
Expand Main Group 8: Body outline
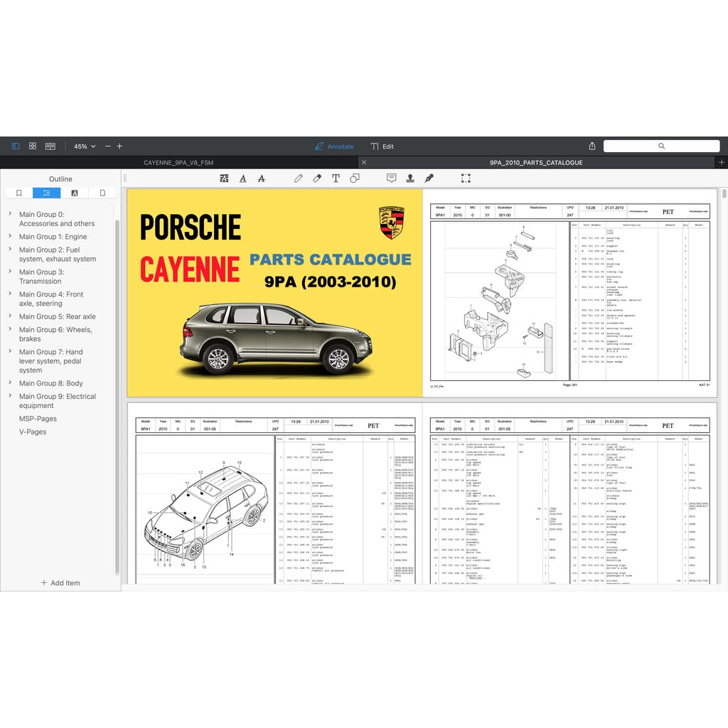click(x=10, y=383)
